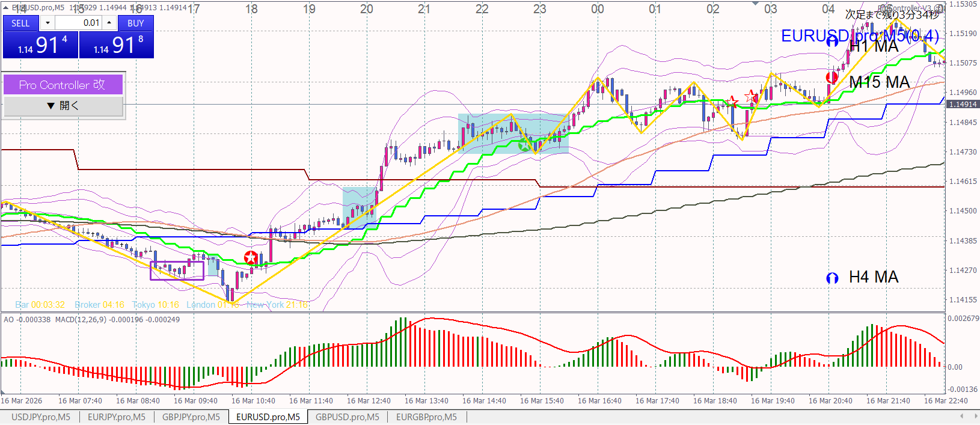Click the lot volume 0.01 input field
The image size is (980, 425).
[x=78, y=23]
